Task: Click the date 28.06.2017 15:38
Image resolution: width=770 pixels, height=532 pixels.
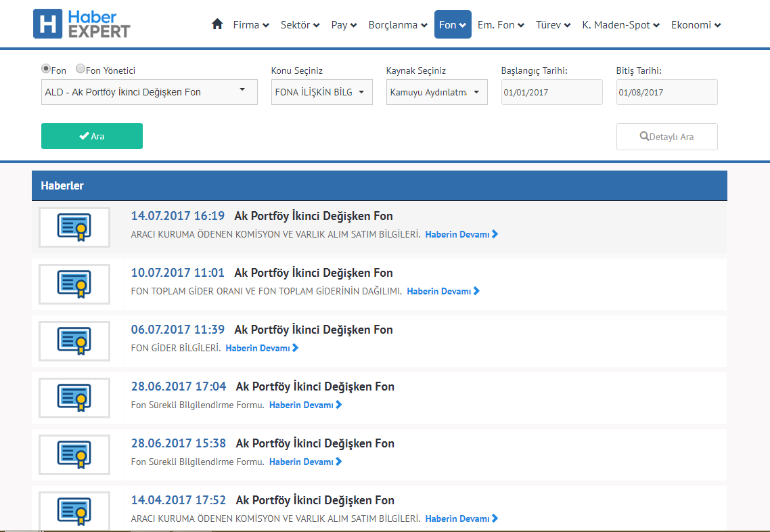Action: [178, 443]
